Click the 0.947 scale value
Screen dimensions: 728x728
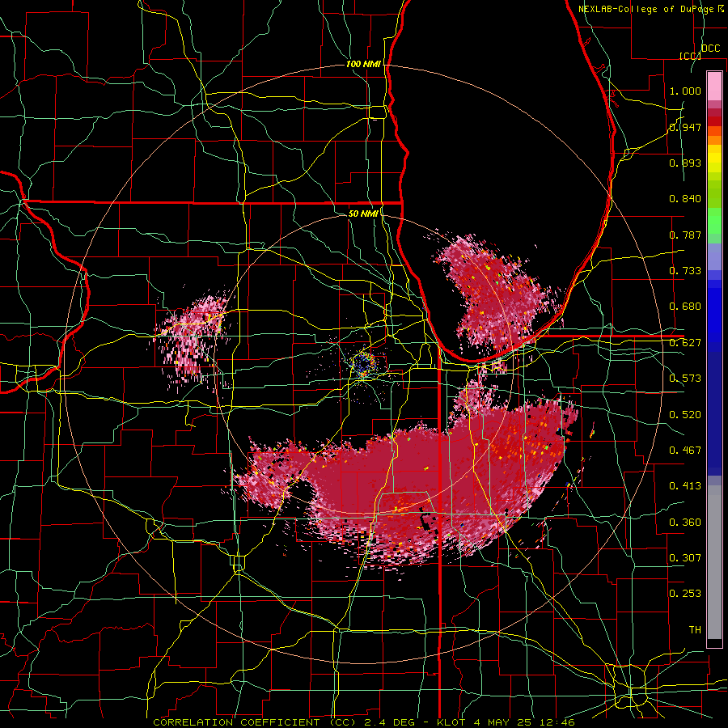coord(685,127)
